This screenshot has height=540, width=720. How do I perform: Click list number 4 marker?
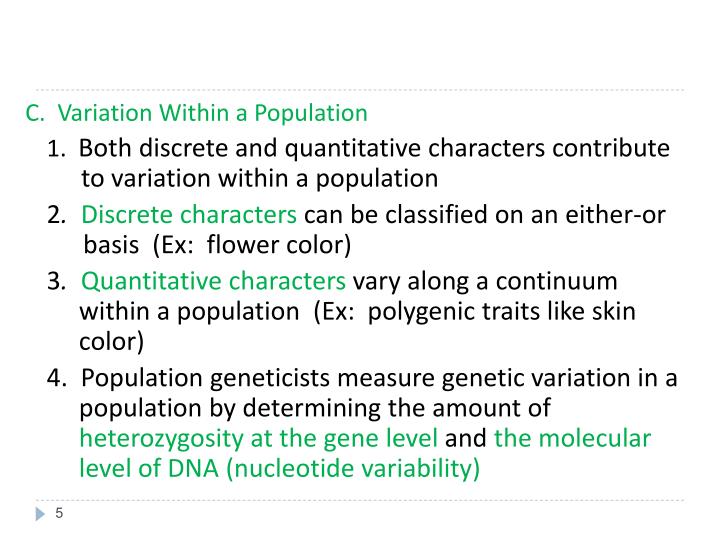click(x=56, y=378)
